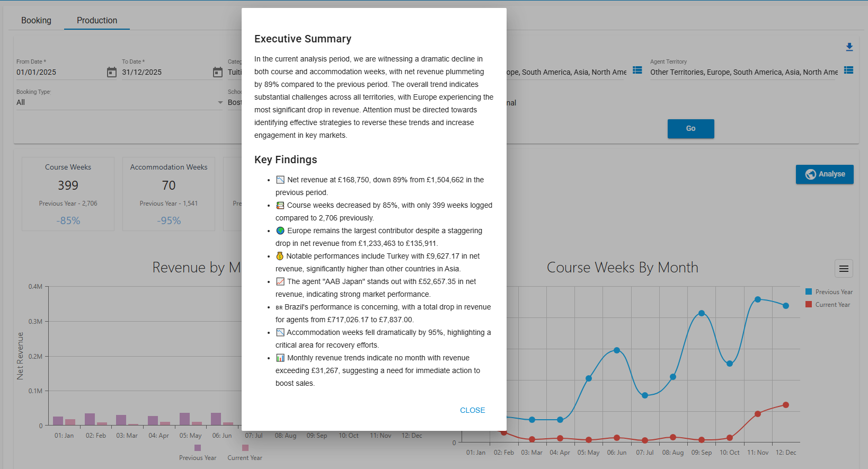Image resolution: width=868 pixels, height=469 pixels.
Task: Click the December current year data point
Action: (x=786, y=405)
